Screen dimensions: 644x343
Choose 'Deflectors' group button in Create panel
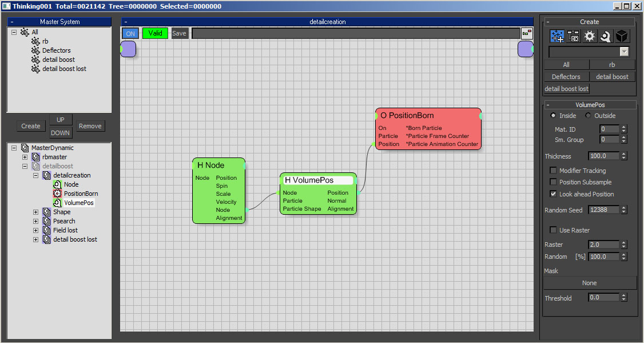[x=566, y=77]
